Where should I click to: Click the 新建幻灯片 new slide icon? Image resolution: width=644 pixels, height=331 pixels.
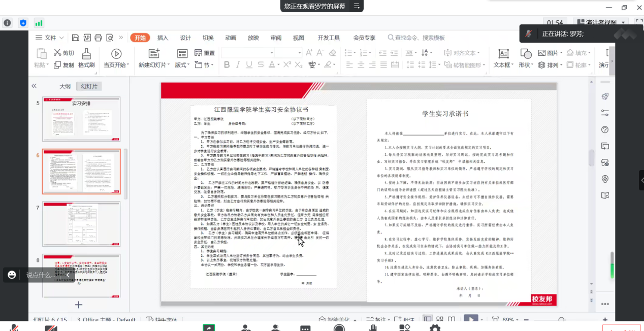(154, 53)
